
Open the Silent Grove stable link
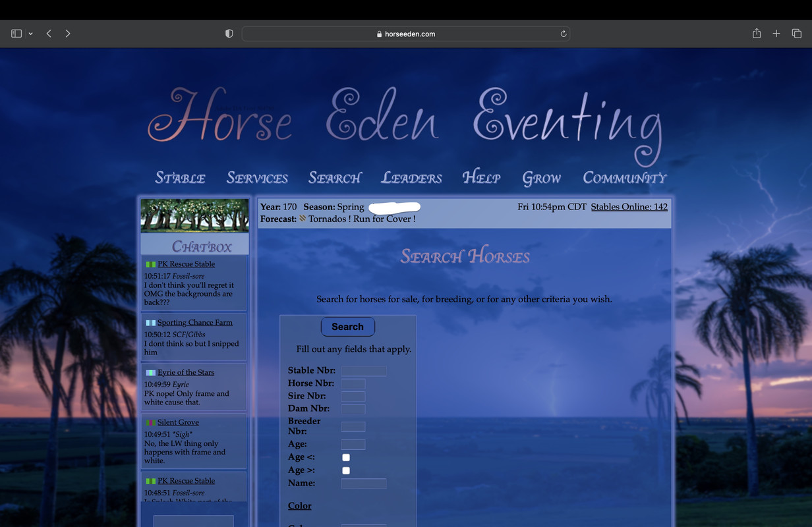click(x=178, y=423)
